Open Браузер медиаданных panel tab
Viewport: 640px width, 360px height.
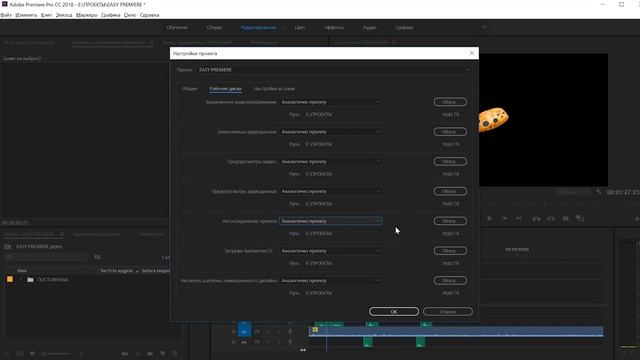[x=97, y=234]
